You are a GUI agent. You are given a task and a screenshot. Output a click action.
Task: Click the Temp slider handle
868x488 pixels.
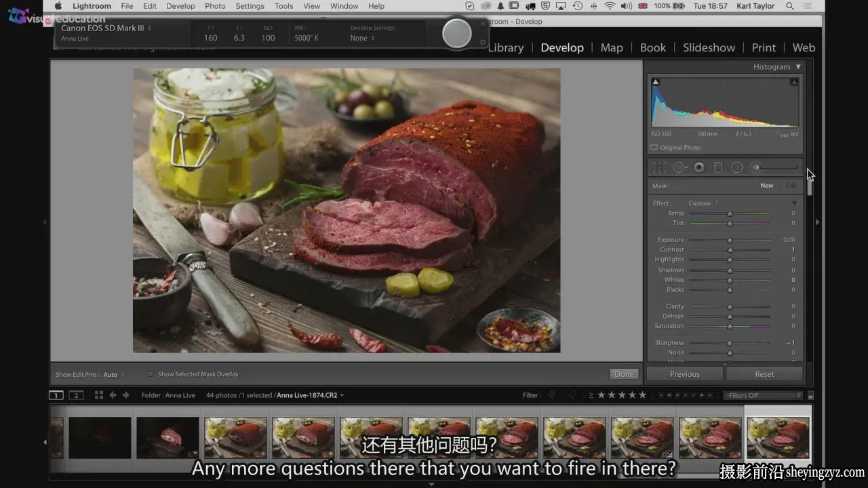pos(730,213)
